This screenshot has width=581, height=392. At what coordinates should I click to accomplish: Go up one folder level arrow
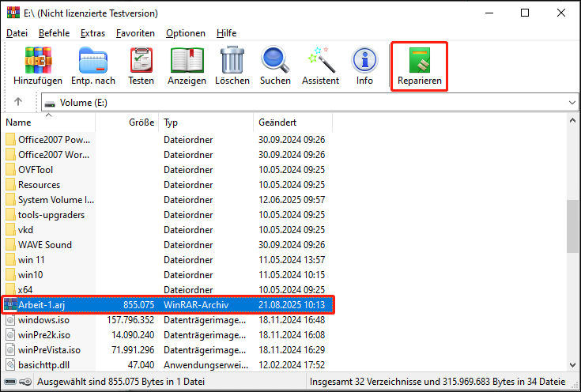[18, 101]
